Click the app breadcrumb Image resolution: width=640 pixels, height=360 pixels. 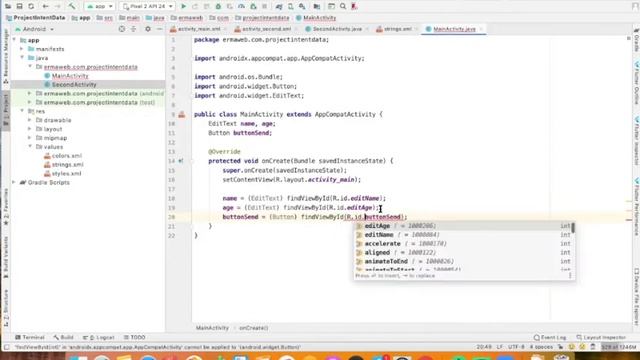(x=81, y=18)
